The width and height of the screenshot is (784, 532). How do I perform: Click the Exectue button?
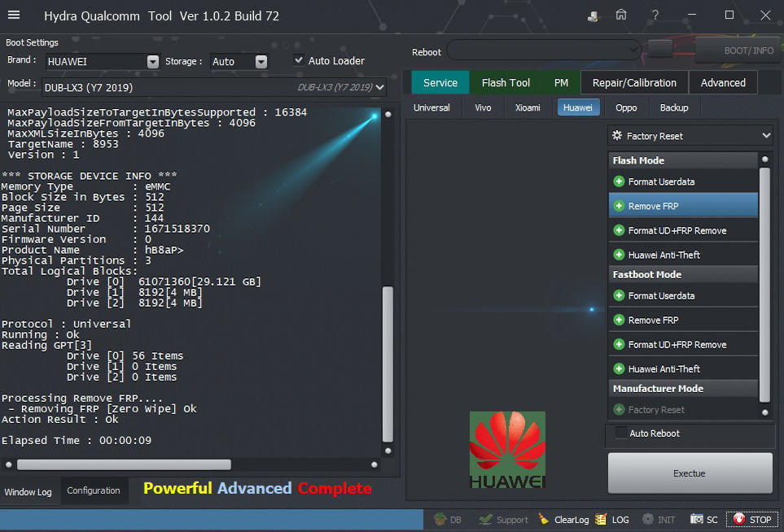[x=690, y=473]
